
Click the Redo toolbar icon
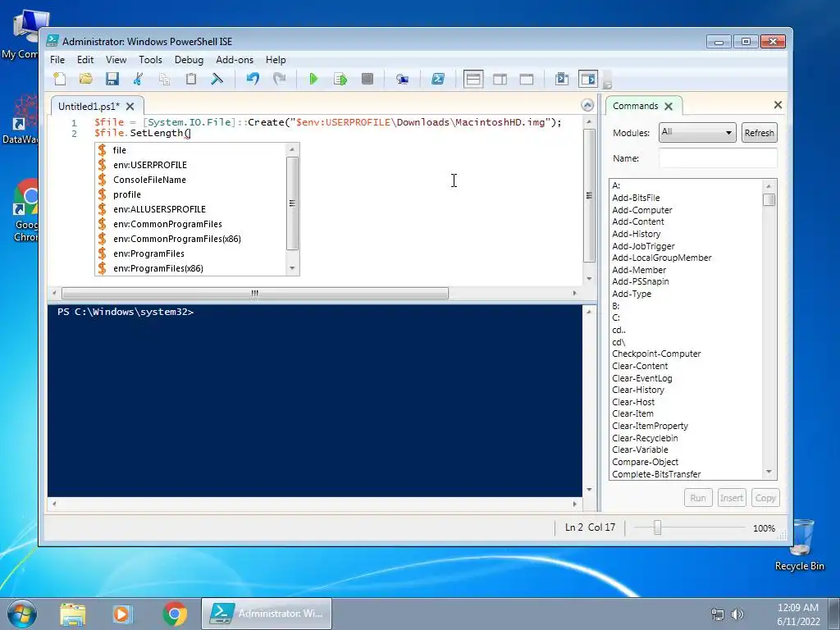pos(279,80)
